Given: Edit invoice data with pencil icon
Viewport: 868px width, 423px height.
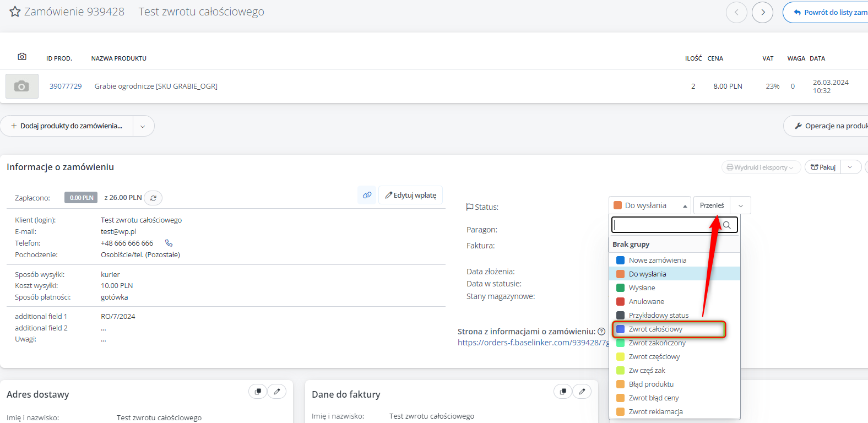Looking at the screenshot, I should point(582,392).
